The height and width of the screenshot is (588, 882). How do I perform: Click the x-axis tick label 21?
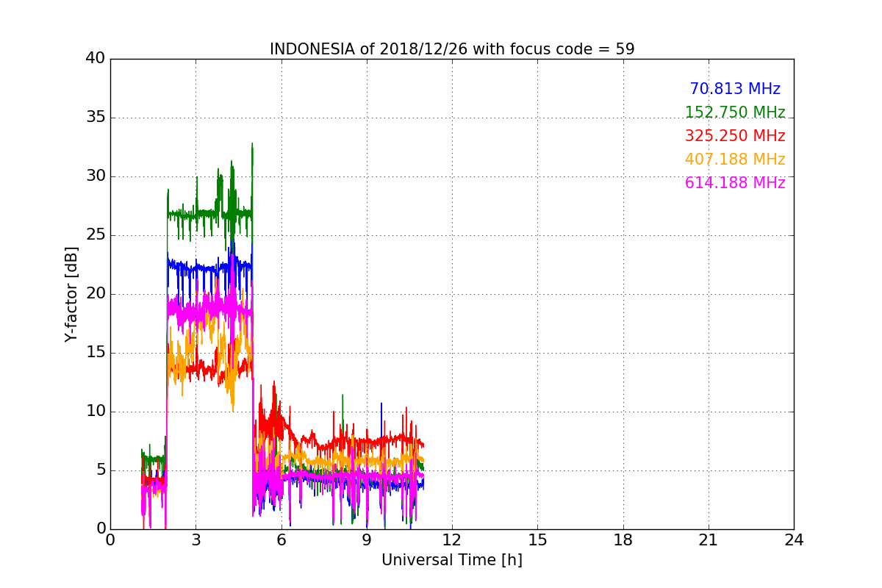click(709, 539)
